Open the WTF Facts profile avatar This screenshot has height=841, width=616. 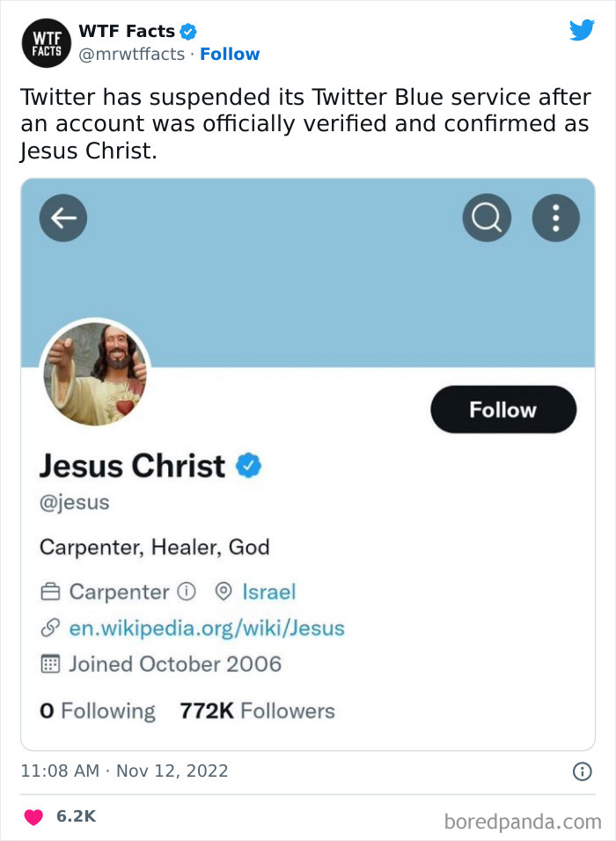pos(40,41)
